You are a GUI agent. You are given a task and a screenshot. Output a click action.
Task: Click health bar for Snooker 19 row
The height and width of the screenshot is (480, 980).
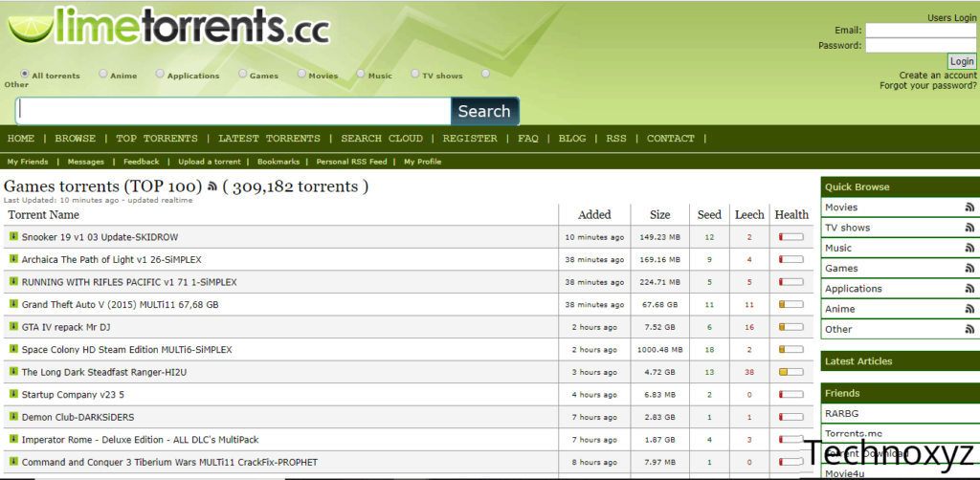click(791, 237)
